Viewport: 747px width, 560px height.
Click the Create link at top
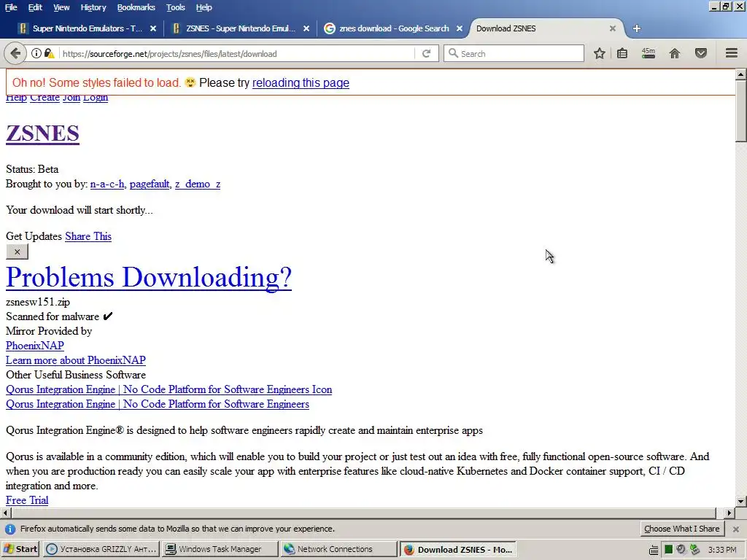pos(44,98)
